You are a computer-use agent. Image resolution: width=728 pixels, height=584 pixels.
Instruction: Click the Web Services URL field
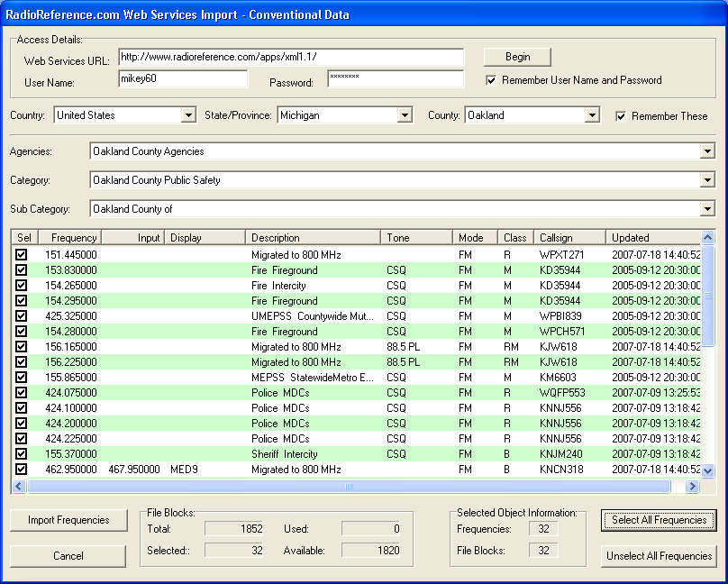[290, 57]
